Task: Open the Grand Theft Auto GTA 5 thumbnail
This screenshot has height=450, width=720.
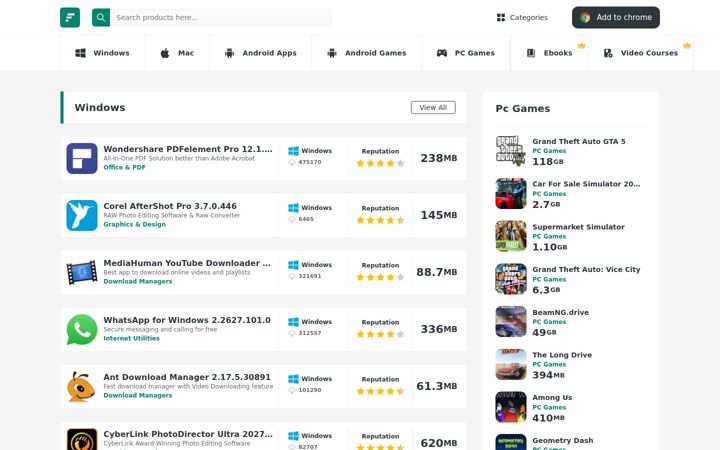Action: pyautogui.click(x=511, y=151)
